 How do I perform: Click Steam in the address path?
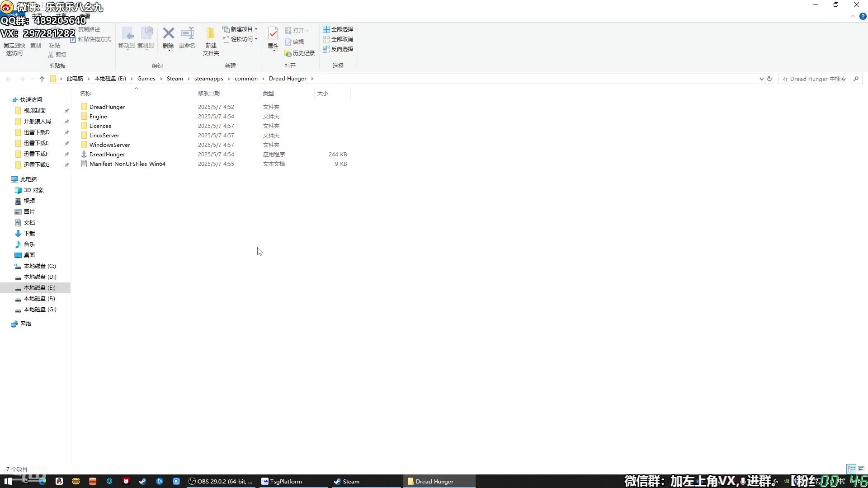[175, 79]
